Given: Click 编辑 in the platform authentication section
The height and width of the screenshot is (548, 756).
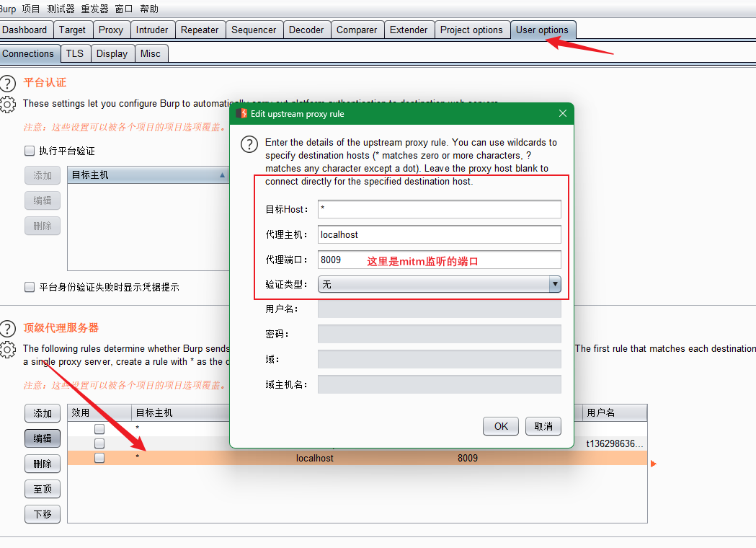Looking at the screenshot, I should tap(43, 200).
